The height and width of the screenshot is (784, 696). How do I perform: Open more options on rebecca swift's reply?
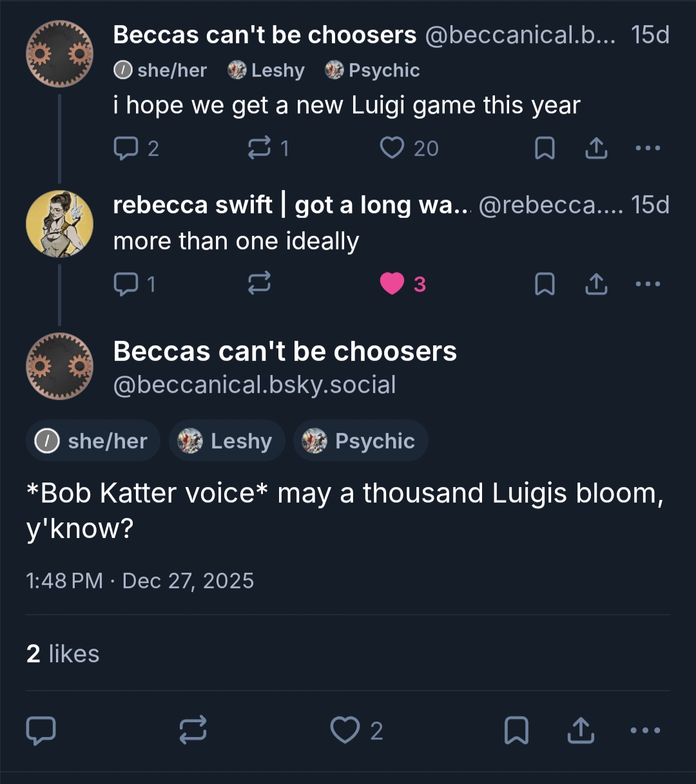(648, 283)
